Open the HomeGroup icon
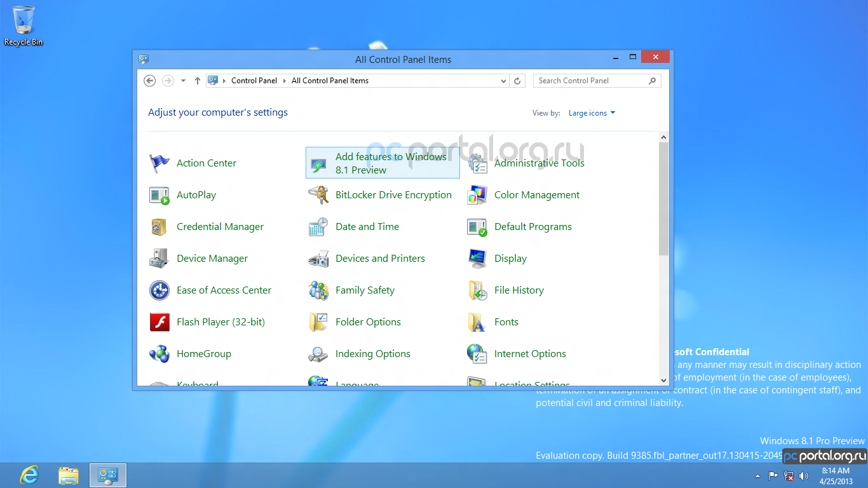Viewport: 868px width, 488px height. (159, 354)
